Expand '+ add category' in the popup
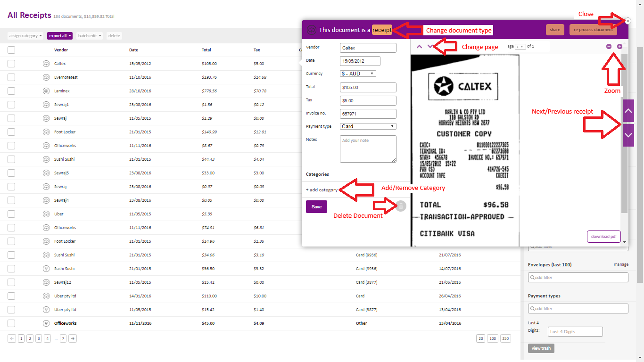This screenshot has width=644, height=362. (x=322, y=190)
